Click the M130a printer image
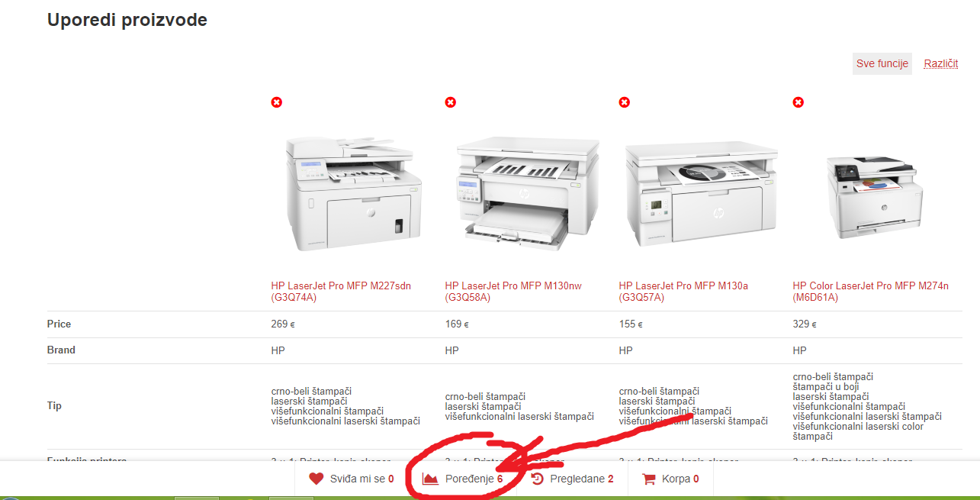This screenshot has height=500, width=980. (x=702, y=193)
